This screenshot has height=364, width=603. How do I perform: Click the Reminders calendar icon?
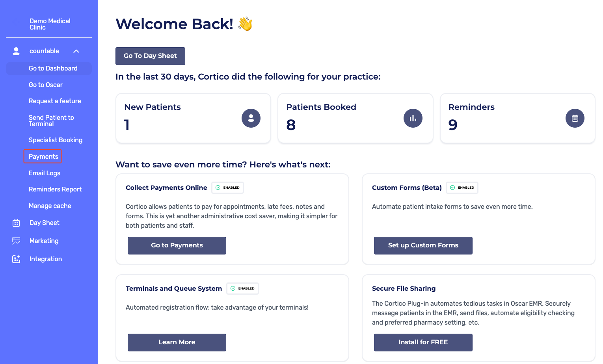575,118
